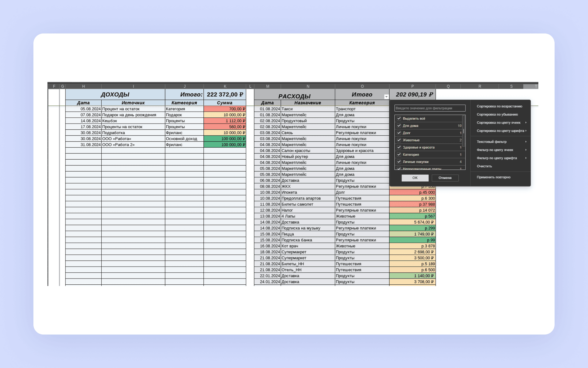
Task: Click the Источник column heading
Action: click(x=133, y=103)
